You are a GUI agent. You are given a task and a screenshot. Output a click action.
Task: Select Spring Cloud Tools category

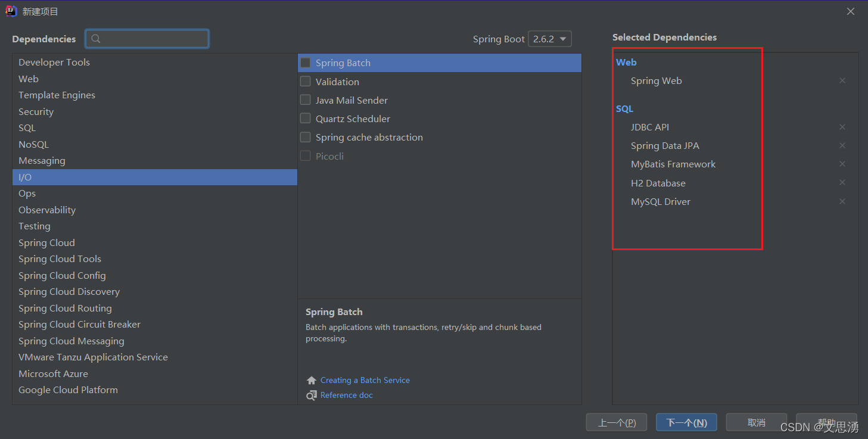click(x=155, y=259)
